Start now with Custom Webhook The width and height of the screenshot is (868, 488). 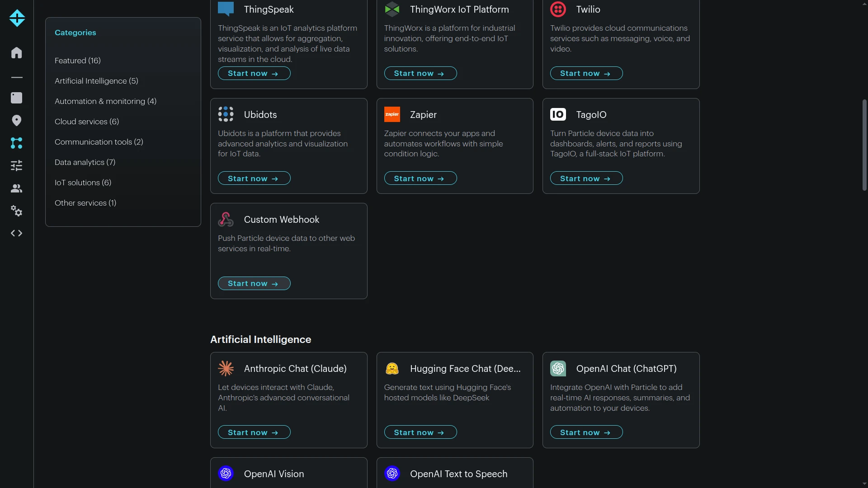pyautogui.click(x=254, y=283)
